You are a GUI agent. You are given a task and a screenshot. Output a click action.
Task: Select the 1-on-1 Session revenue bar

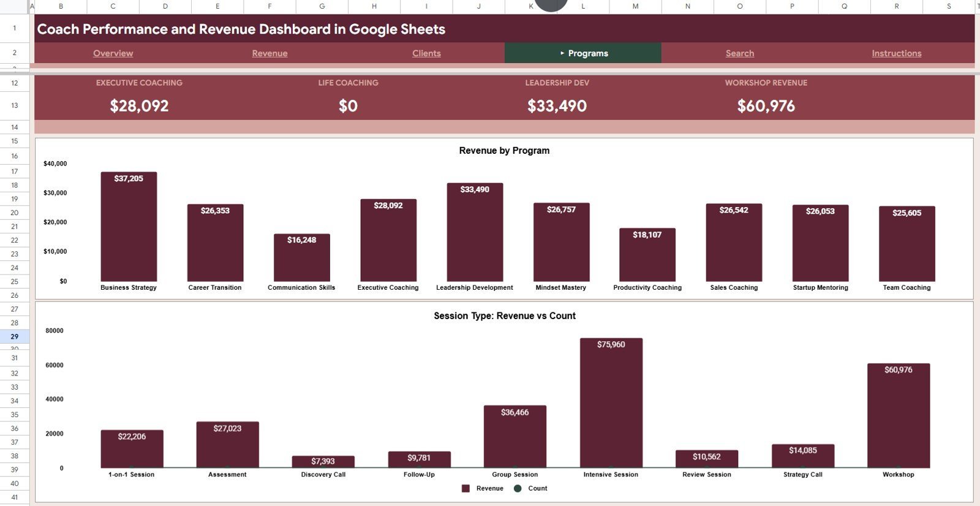pyautogui.click(x=132, y=449)
